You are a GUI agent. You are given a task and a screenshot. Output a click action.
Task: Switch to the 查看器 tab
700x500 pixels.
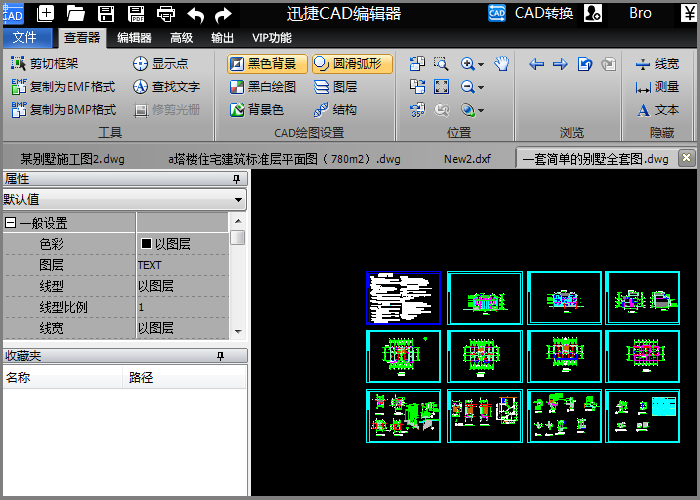[82, 38]
